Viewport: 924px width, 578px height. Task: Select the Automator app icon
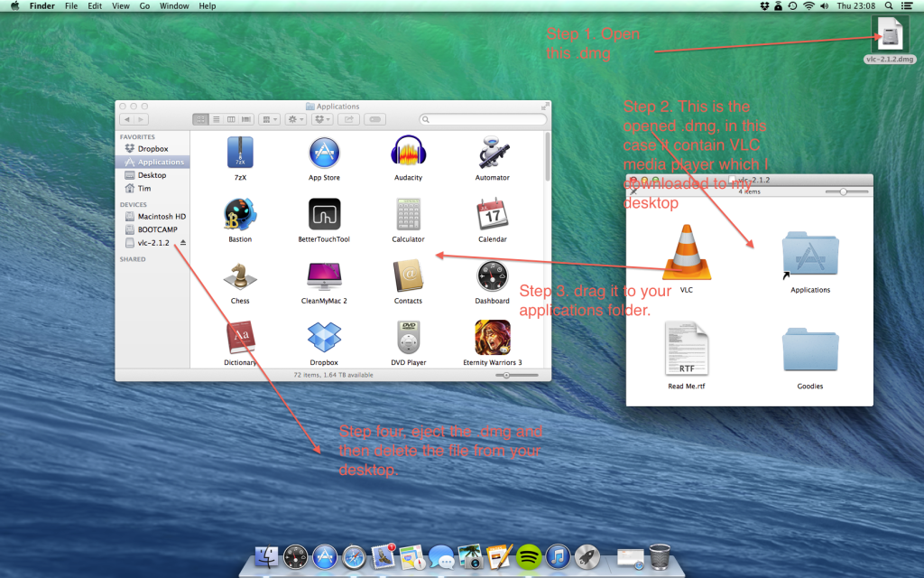[x=492, y=153]
